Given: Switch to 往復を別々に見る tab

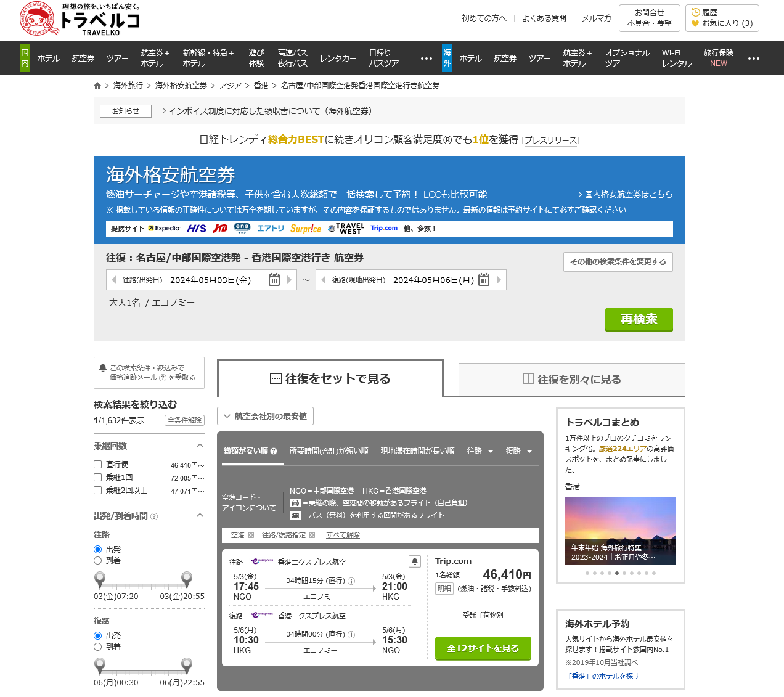Looking at the screenshot, I should point(571,379).
